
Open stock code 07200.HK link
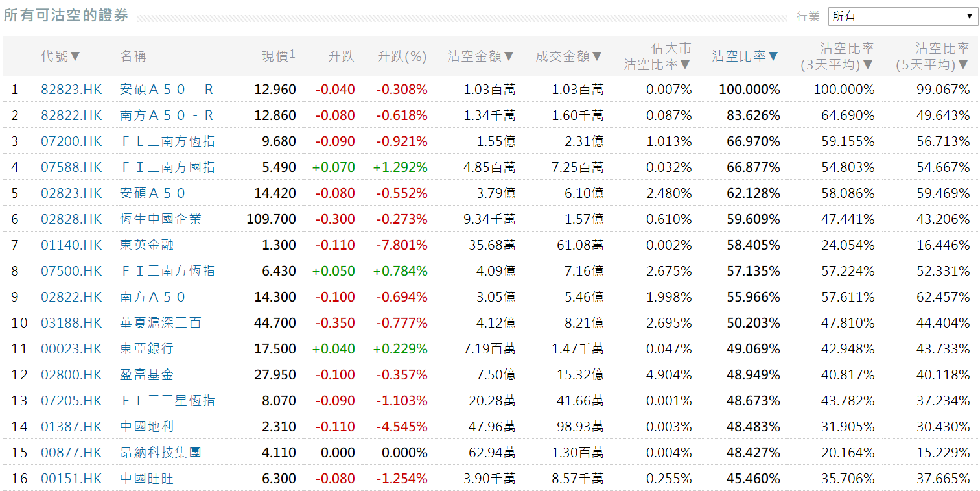(71, 141)
